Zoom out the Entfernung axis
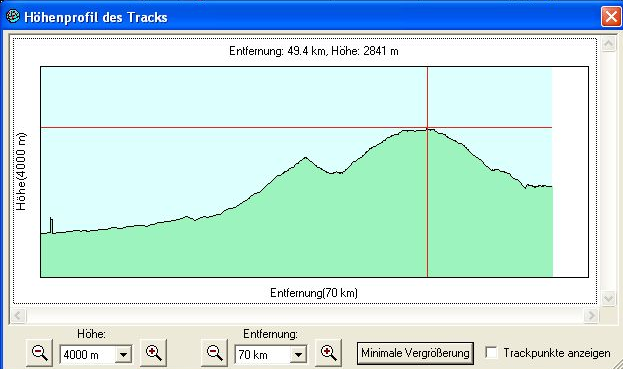Image resolution: width=623 pixels, height=369 pixels. pos(215,353)
